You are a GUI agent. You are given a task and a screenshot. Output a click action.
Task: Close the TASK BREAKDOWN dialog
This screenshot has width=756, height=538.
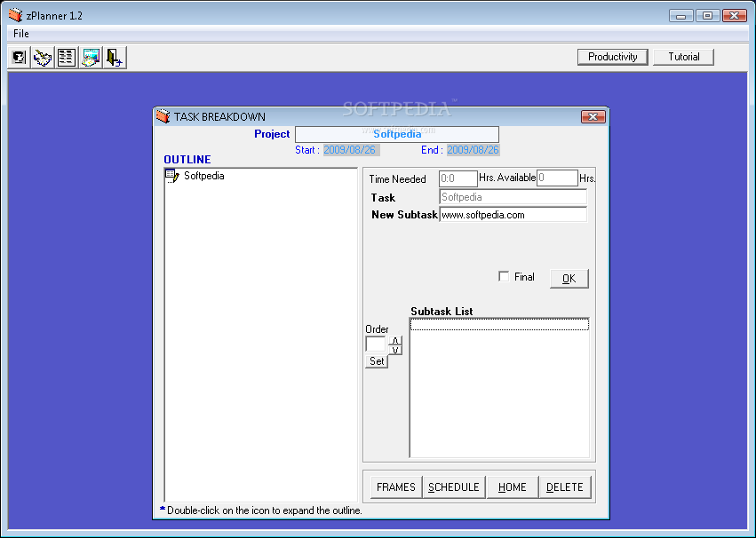coord(593,116)
